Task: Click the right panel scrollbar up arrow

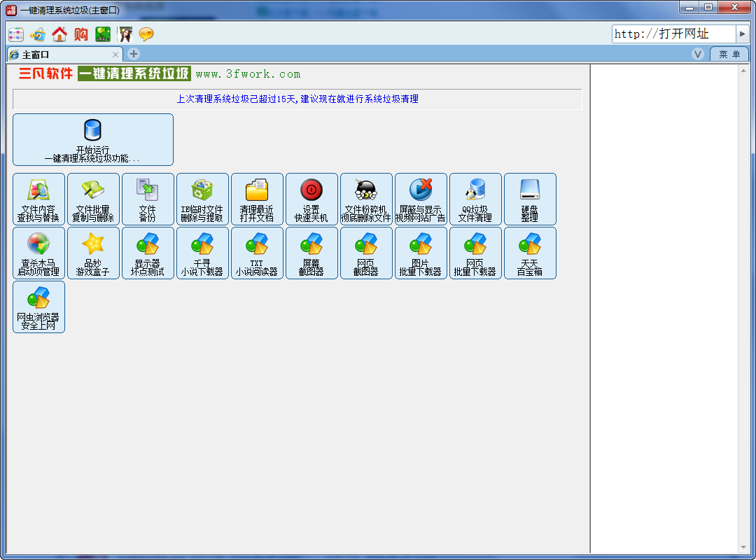Action: click(743, 71)
